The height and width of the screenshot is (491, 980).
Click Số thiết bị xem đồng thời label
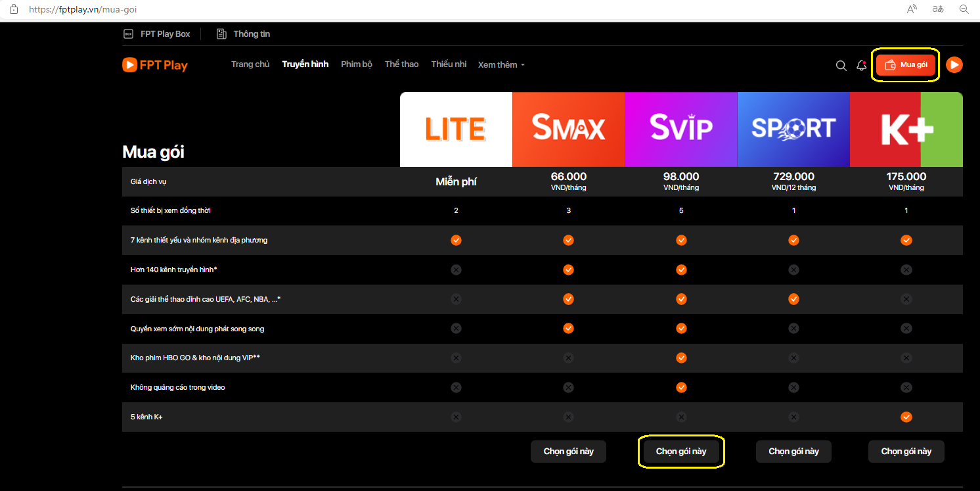(171, 210)
